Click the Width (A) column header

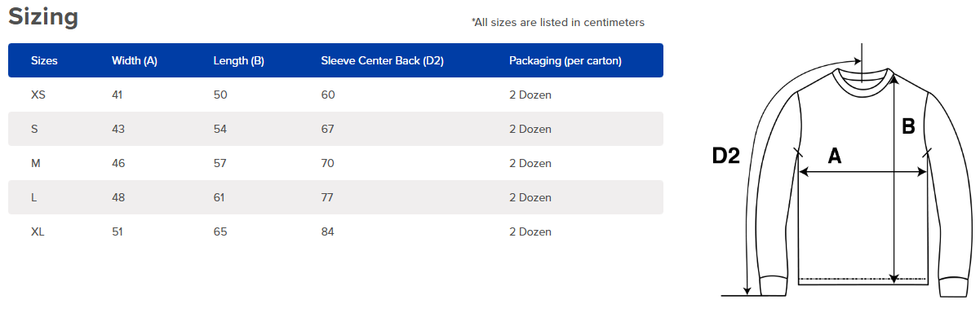[x=135, y=61]
